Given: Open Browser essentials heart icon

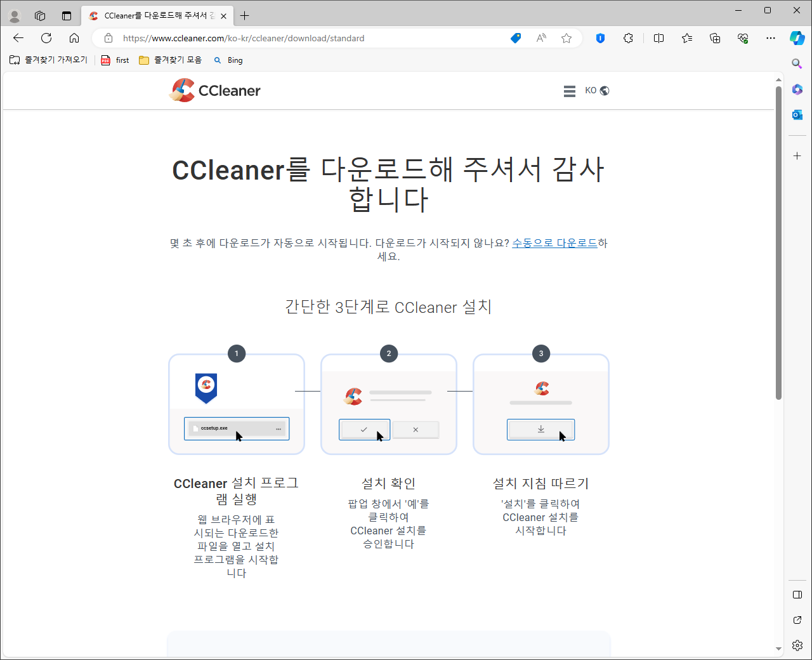Looking at the screenshot, I should [x=743, y=38].
